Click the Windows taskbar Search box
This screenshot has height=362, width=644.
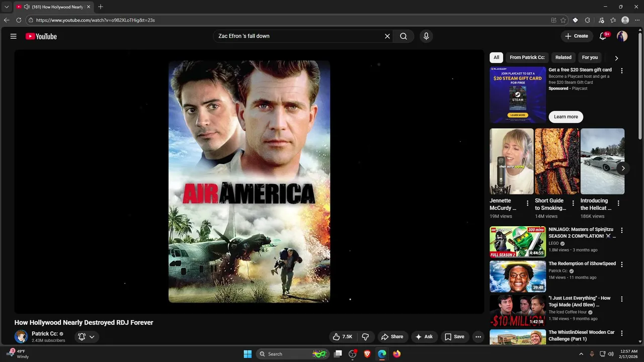pos(292,354)
